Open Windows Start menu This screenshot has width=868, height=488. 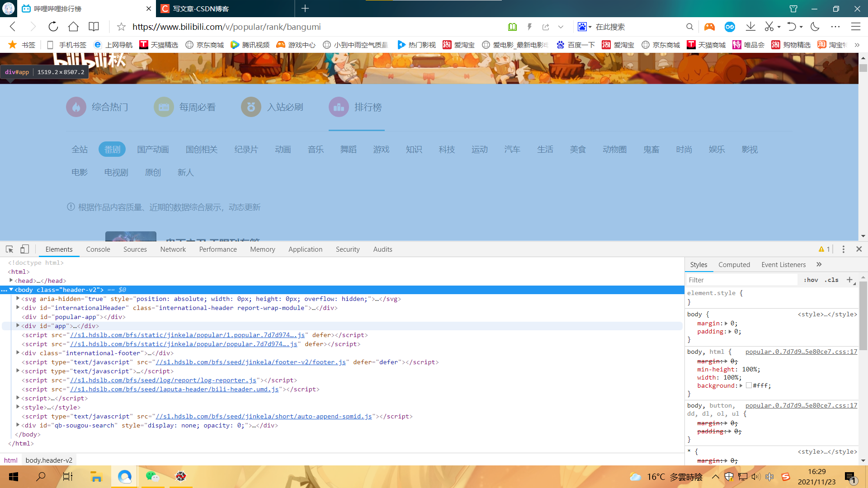point(14,477)
